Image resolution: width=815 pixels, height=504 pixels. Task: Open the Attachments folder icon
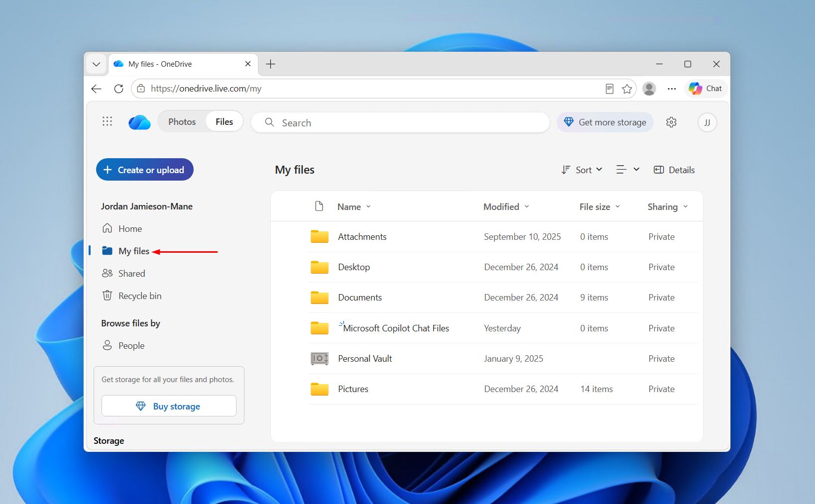(x=320, y=237)
